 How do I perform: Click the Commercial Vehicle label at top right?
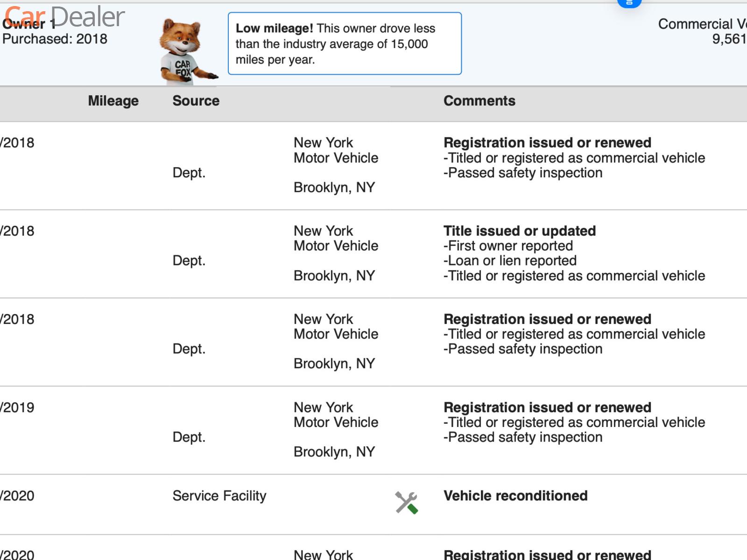coord(702,24)
